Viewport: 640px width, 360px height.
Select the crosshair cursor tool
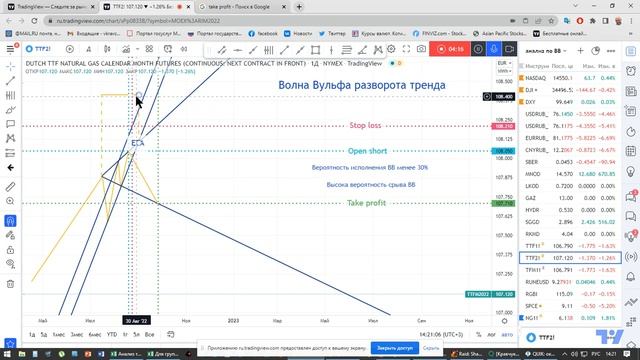pyautogui.click(x=10, y=66)
